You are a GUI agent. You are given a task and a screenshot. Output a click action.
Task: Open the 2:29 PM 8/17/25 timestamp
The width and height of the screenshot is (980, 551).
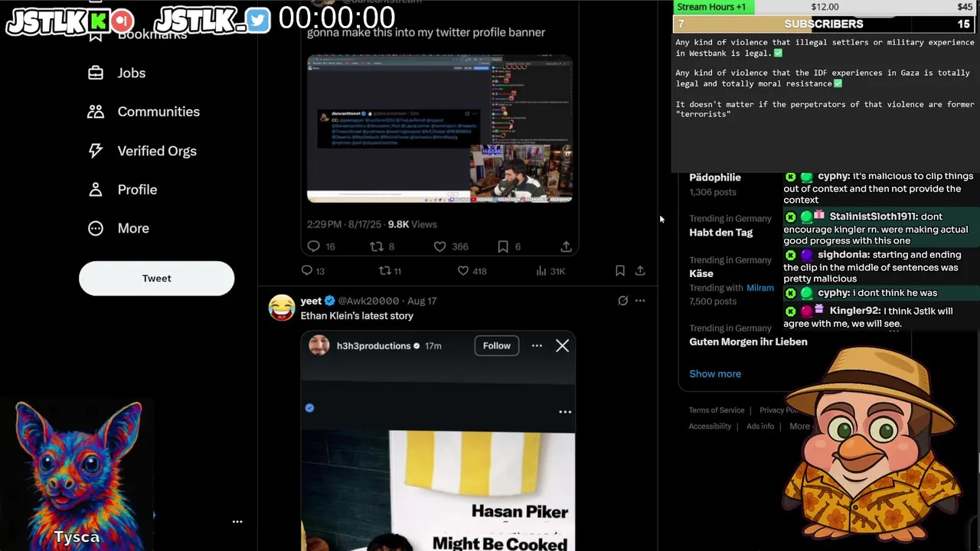345,224
